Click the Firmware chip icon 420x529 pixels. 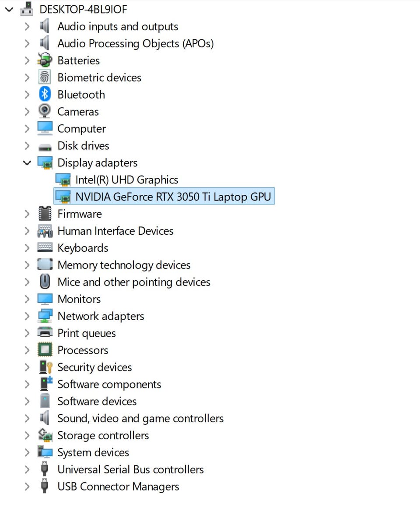point(45,214)
